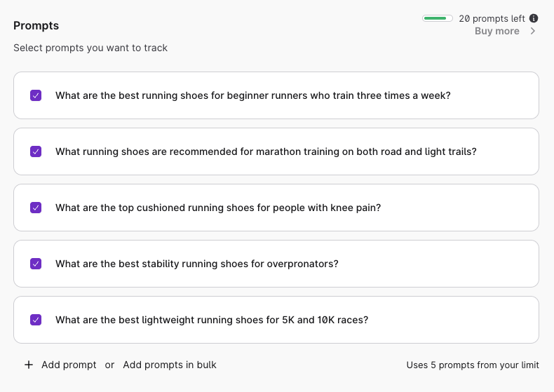The width and height of the screenshot is (554, 392).
Task: Click the Buy more link
Action: click(496, 32)
